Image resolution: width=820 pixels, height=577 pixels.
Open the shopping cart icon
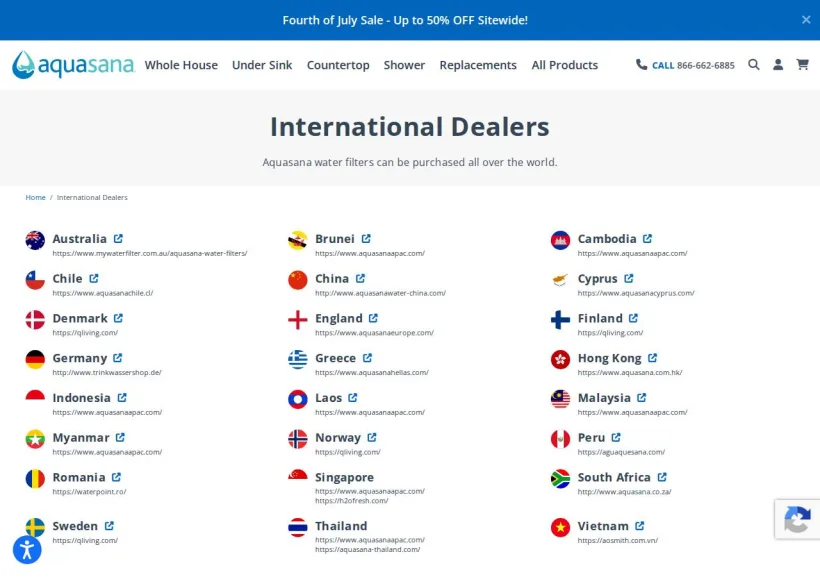tap(802, 64)
